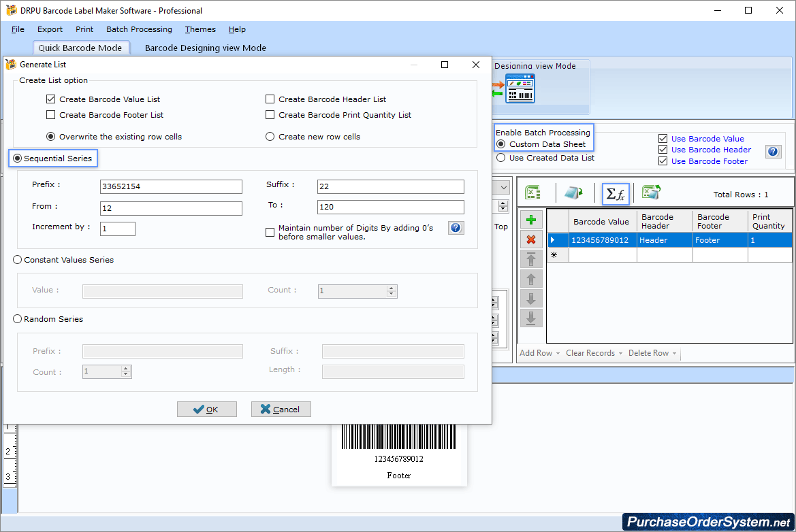Add a record using the green plus icon
The image size is (796, 532).
[x=531, y=219]
